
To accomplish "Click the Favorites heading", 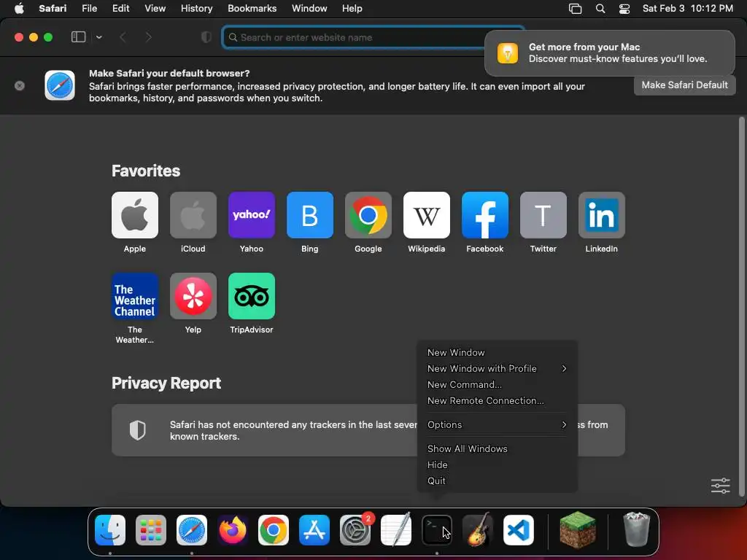I will [x=146, y=171].
